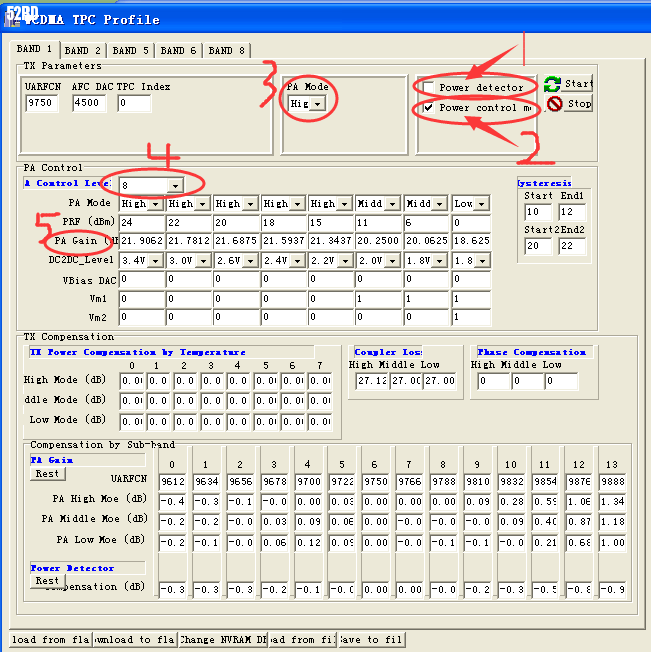
Task: Click the green Start refresh icon
Action: 552,84
